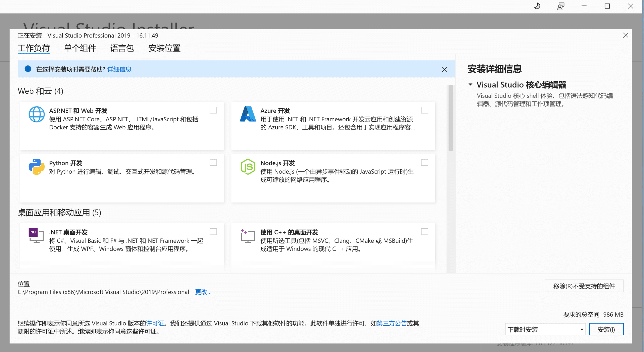Click the 安装(I) button
644x352 pixels.
tap(606, 329)
